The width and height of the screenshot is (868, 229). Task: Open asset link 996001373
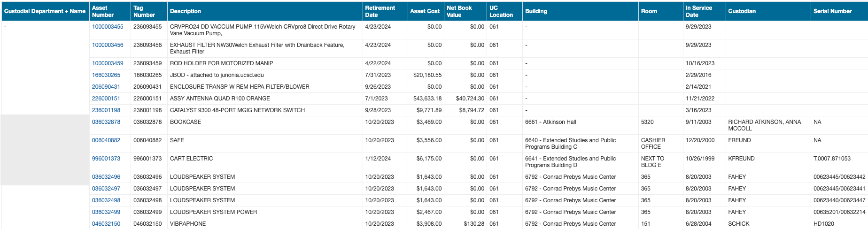coord(106,159)
